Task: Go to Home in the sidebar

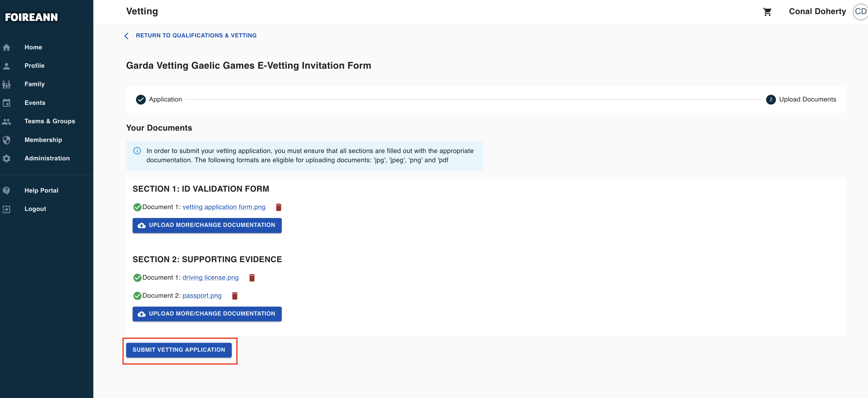Action: [x=33, y=48]
